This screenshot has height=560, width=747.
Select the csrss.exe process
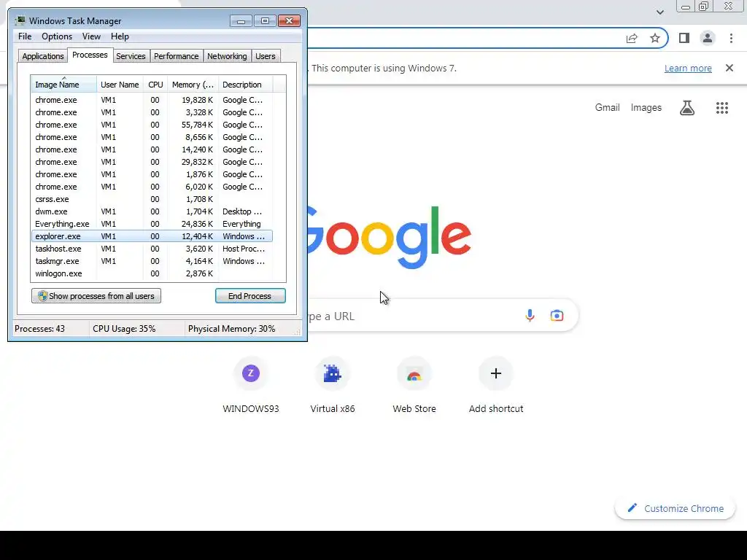click(152, 199)
